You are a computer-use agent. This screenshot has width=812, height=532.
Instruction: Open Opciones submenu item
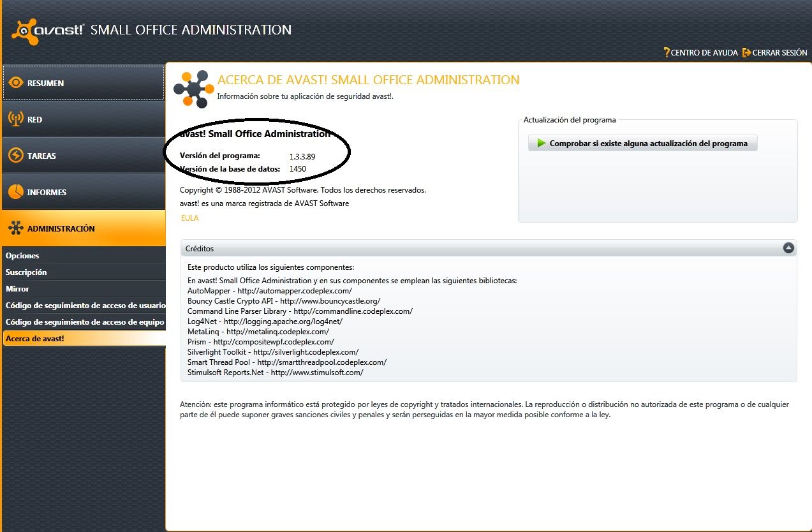coord(84,256)
